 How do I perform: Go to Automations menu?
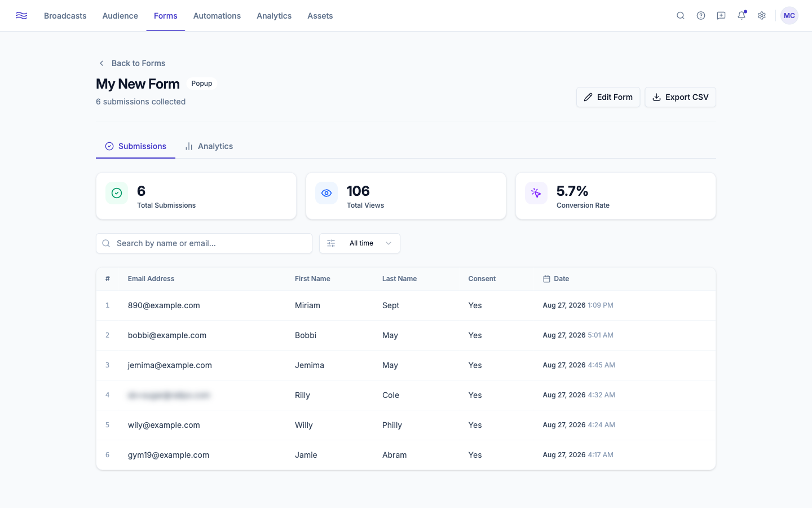click(217, 16)
